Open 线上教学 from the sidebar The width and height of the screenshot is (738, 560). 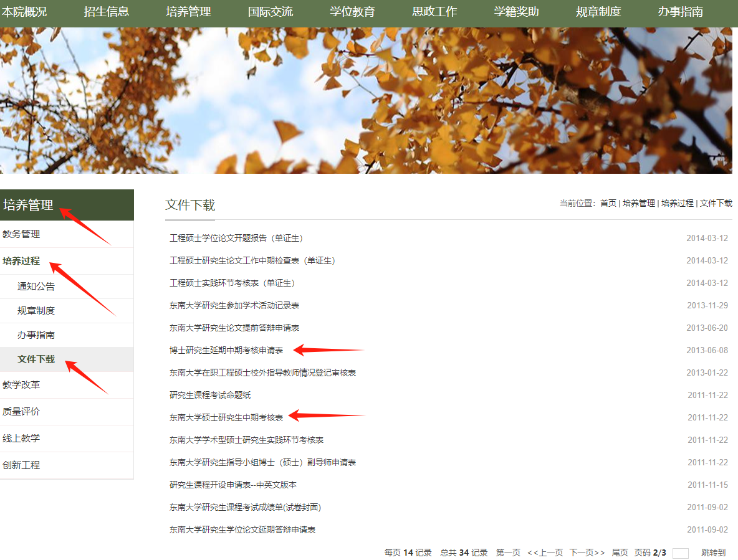click(21, 439)
